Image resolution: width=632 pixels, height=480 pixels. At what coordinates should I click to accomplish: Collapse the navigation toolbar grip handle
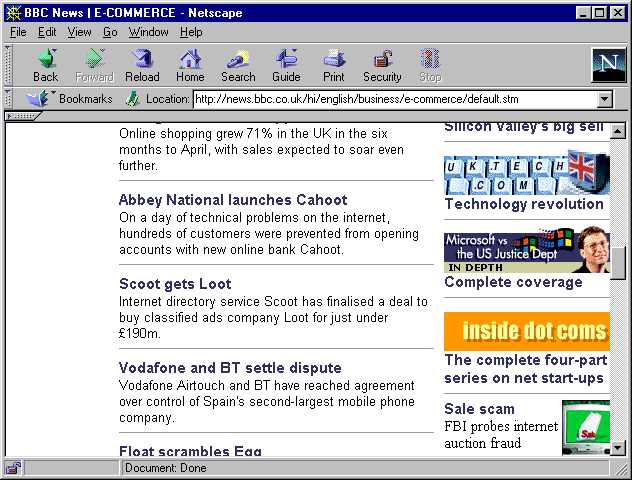pyautogui.click(x=8, y=65)
